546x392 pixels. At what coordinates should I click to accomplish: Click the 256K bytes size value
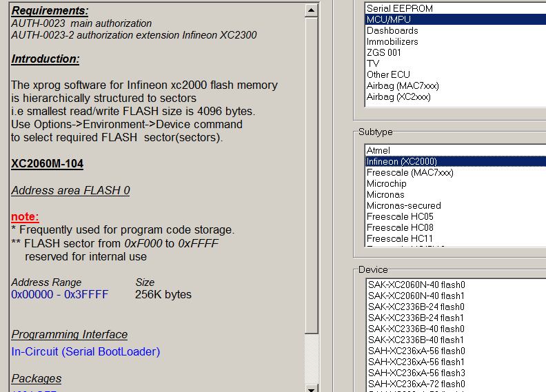click(163, 294)
